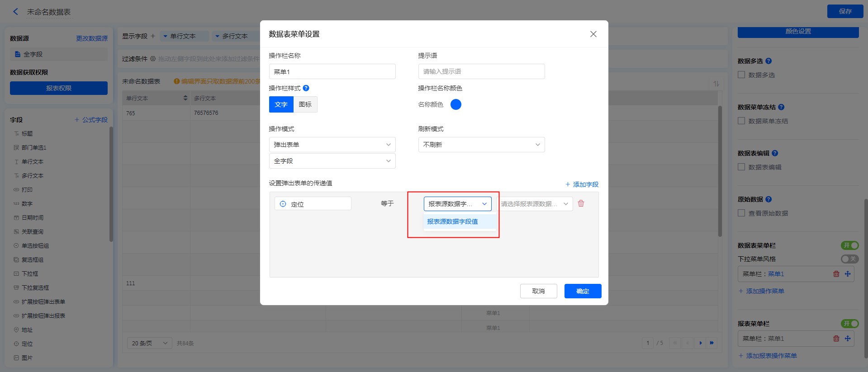Click the red delete icon in the field row
The height and width of the screenshot is (372, 868).
pyautogui.click(x=581, y=203)
